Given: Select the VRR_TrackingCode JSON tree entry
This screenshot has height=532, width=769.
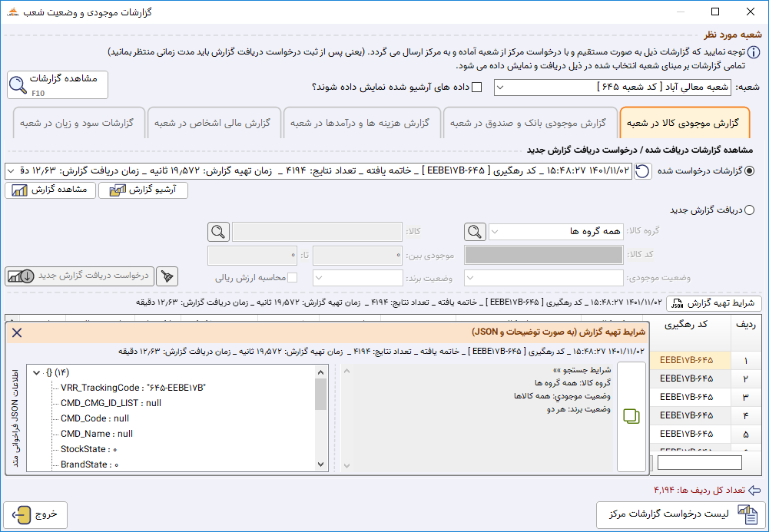Looking at the screenshot, I should (x=133, y=388).
